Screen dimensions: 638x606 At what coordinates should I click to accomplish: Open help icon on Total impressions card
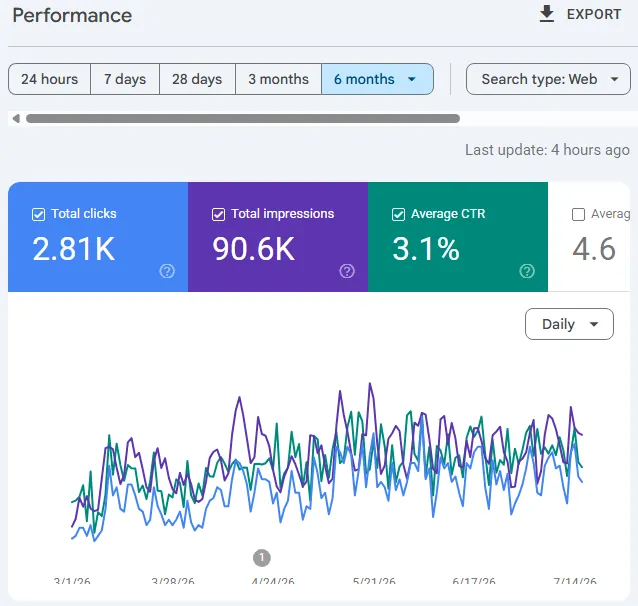pyautogui.click(x=347, y=271)
